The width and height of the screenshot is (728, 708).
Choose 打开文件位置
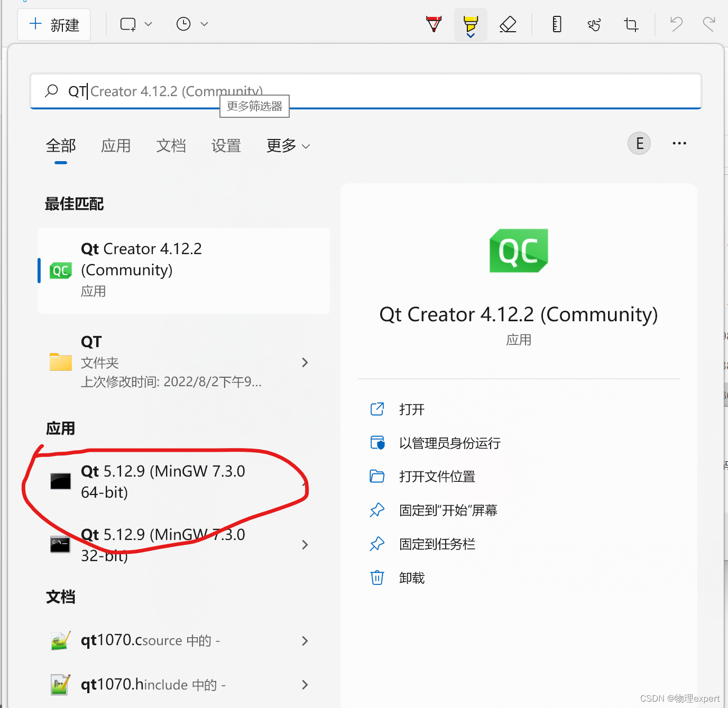437,477
